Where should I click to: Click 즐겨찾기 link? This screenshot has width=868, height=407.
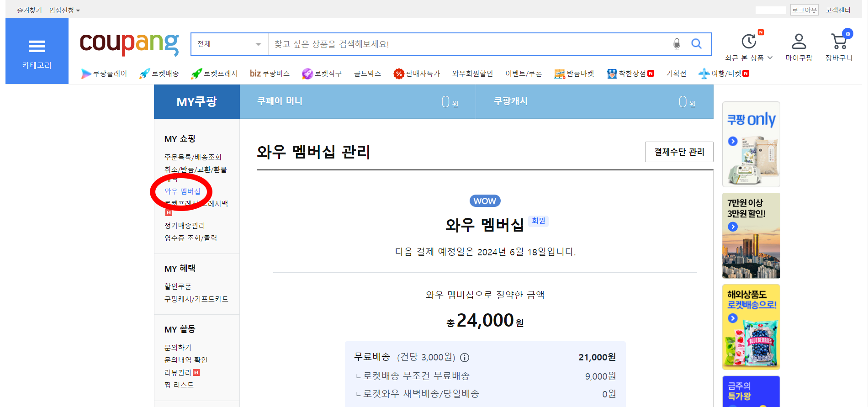click(29, 10)
